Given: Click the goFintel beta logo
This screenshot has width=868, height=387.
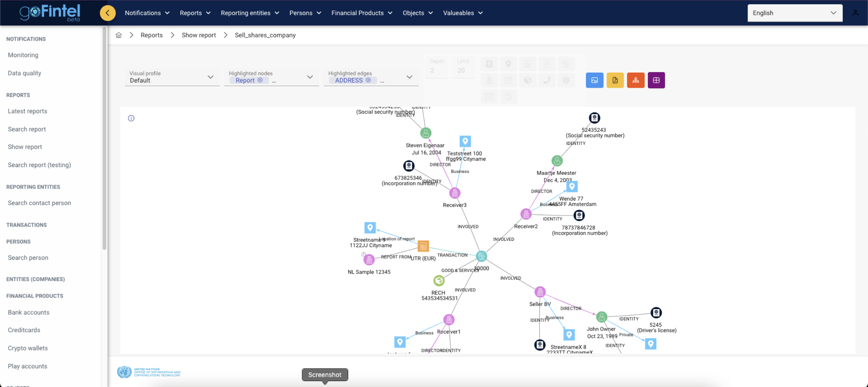Looking at the screenshot, I should pos(50,13).
